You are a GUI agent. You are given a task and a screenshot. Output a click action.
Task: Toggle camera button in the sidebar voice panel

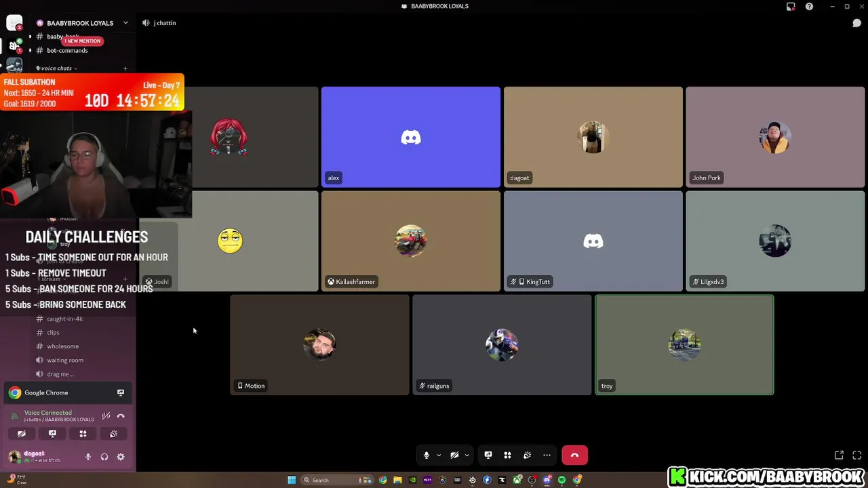[22, 434]
